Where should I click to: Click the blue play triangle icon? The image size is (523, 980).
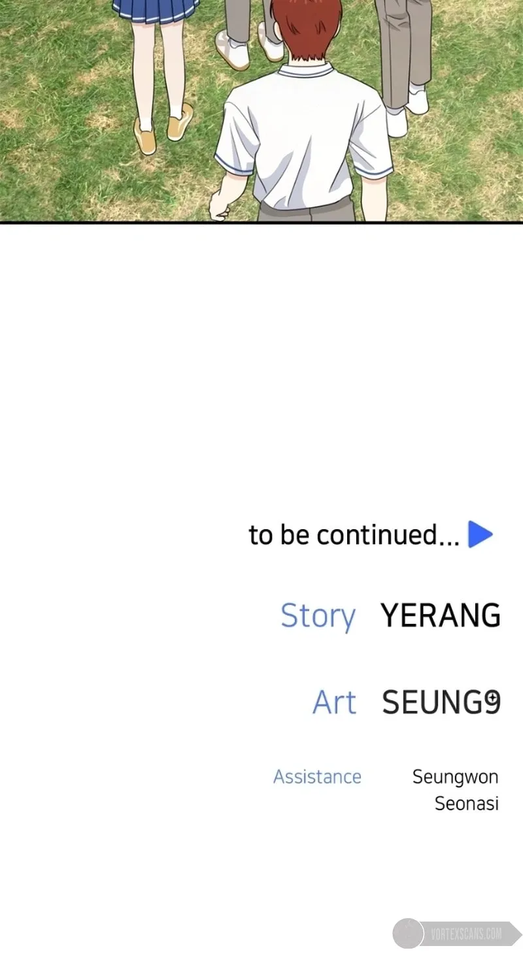point(481,534)
